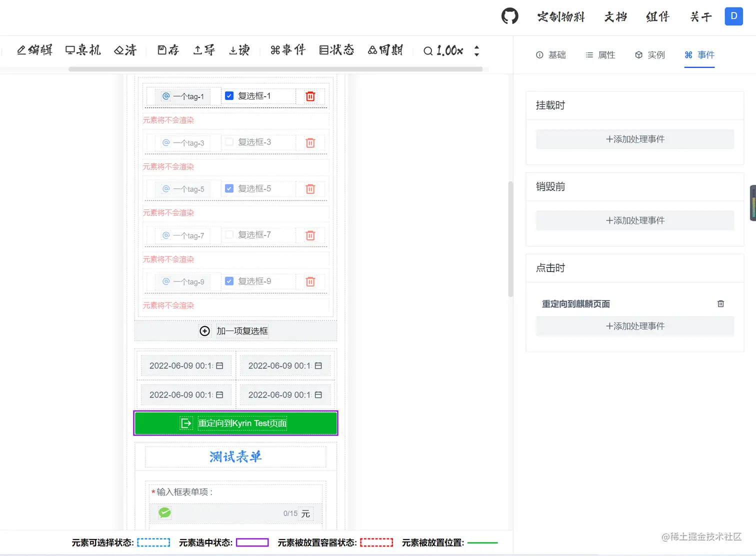Image resolution: width=756 pixels, height=556 pixels.
Task: Click the plus icon in 加一项复选框
Action: [205, 331]
